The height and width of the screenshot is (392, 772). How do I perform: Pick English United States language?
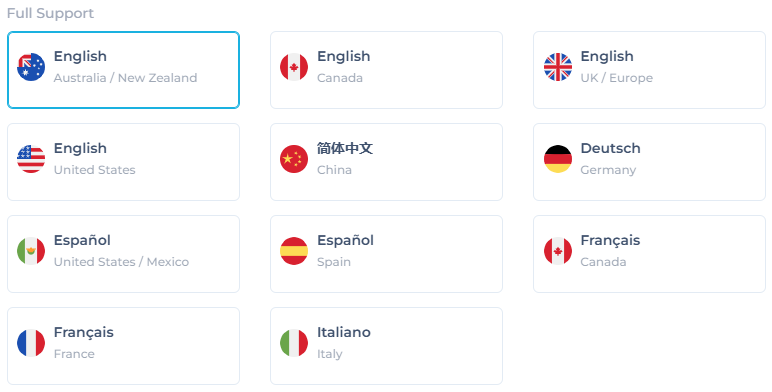(124, 162)
